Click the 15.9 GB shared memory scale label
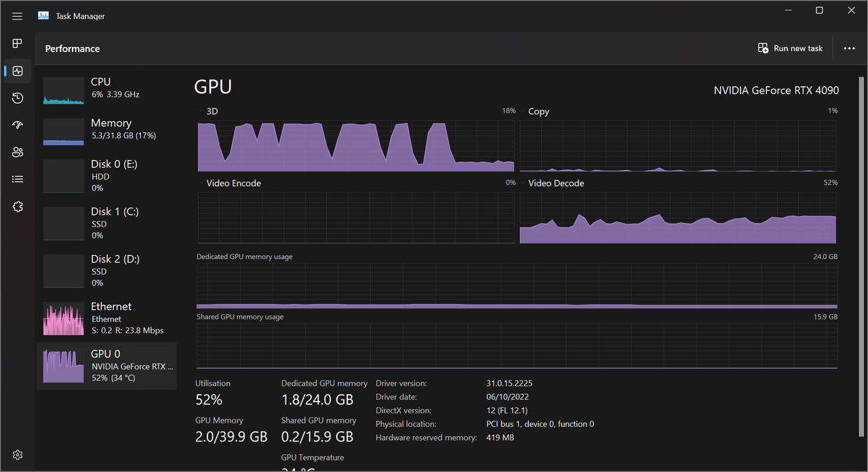Viewport: 868px width, 472px height. tap(825, 317)
